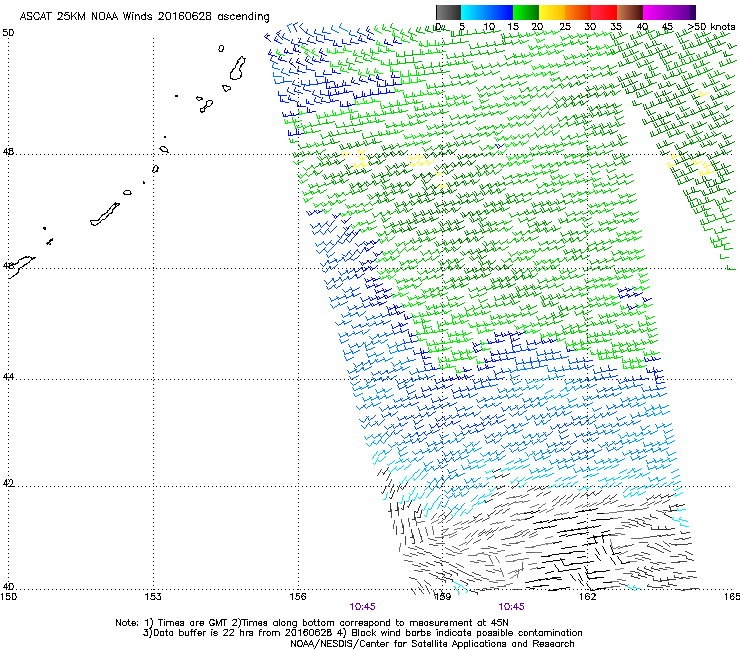Click the longitude label '162' on bottom axis

point(587,597)
